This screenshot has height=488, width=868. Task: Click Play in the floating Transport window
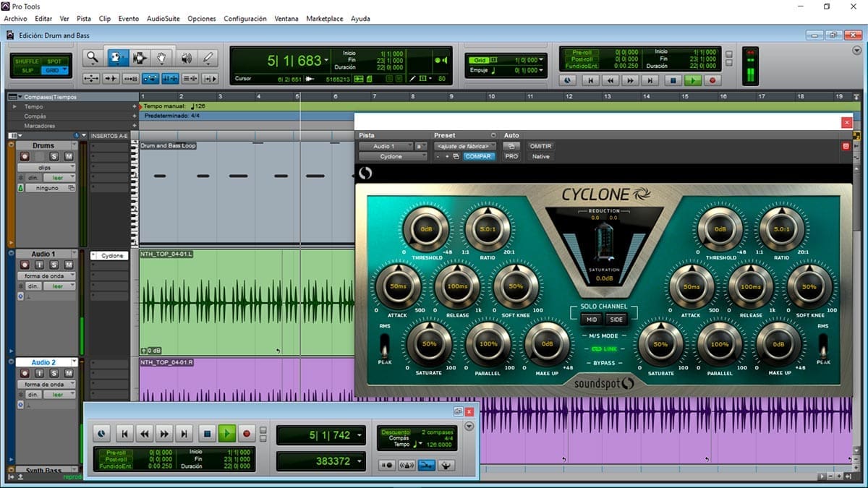click(x=227, y=434)
